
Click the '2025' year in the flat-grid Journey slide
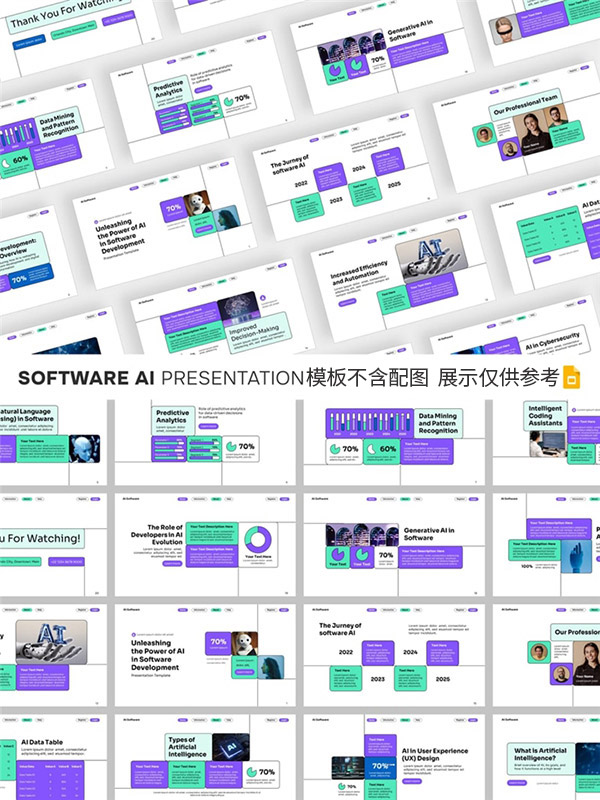click(x=442, y=679)
